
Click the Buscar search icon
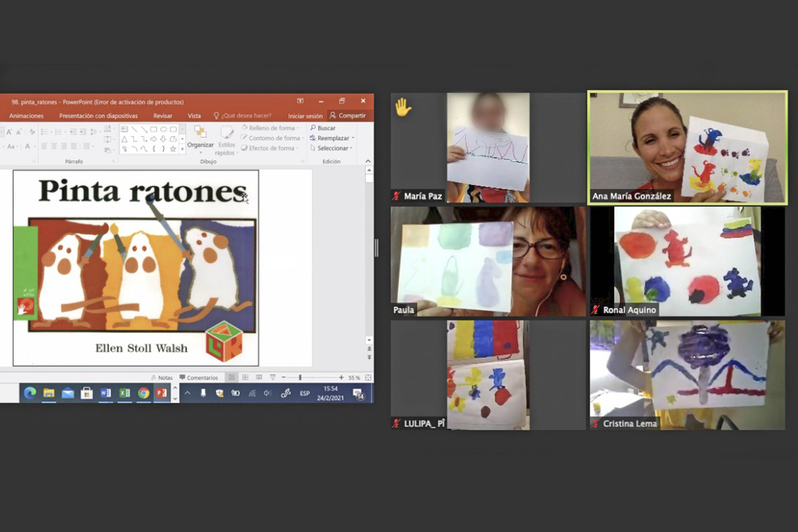313,128
